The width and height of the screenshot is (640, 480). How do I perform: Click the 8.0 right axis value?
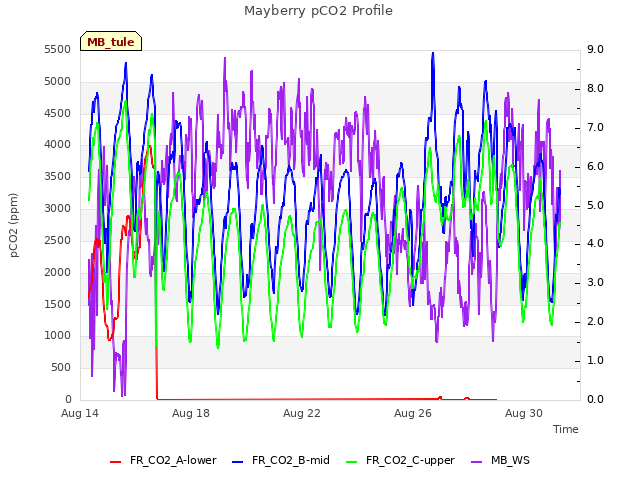pos(596,89)
